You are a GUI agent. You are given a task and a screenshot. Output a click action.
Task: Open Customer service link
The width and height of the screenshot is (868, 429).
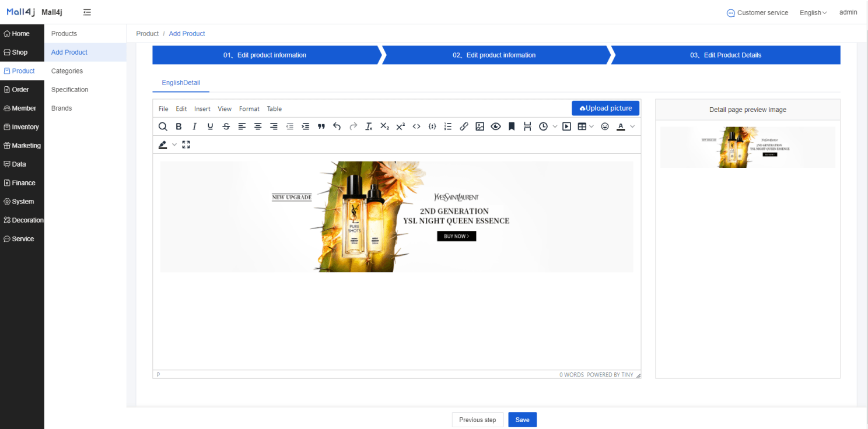pos(757,13)
